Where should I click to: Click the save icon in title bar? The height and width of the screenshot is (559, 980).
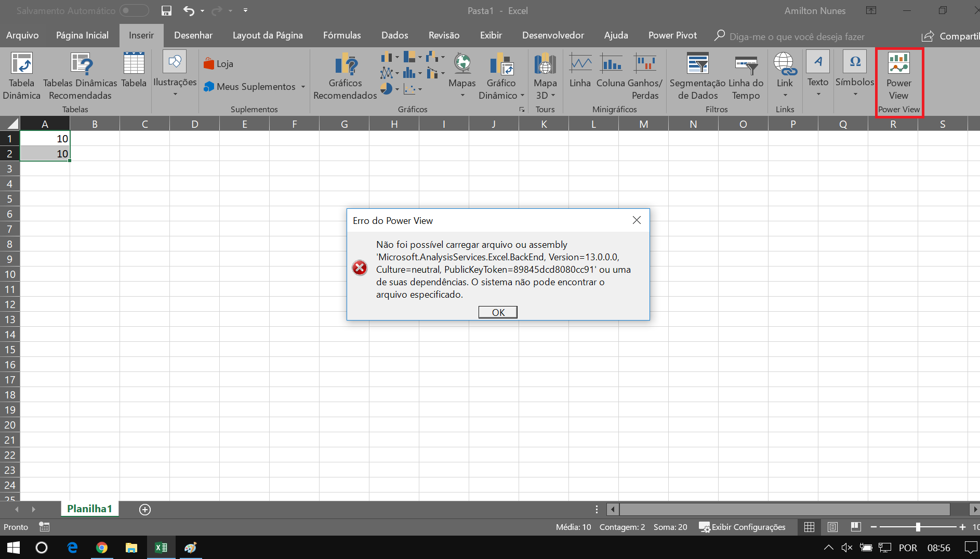(166, 11)
